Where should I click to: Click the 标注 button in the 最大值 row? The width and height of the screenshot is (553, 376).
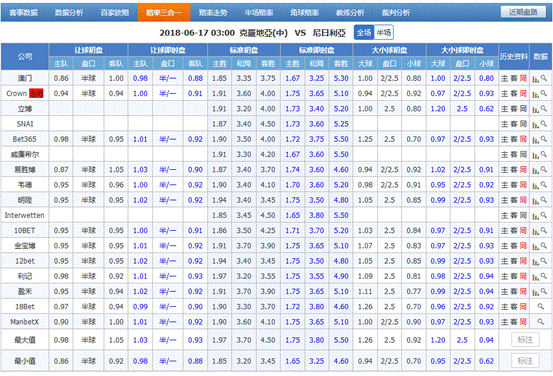[525, 340]
